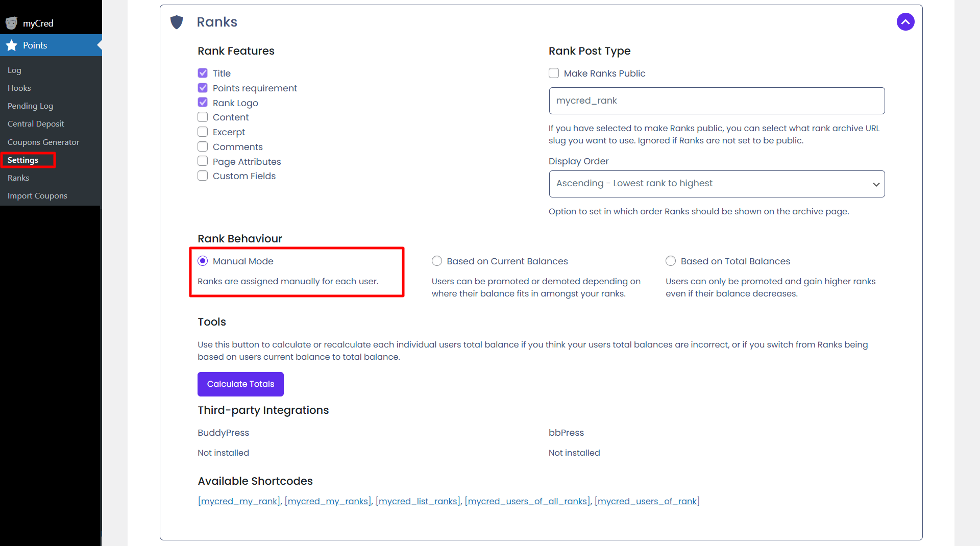Open Central Deposit in sidebar
The width and height of the screenshot is (980, 546).
pos(36,124)
